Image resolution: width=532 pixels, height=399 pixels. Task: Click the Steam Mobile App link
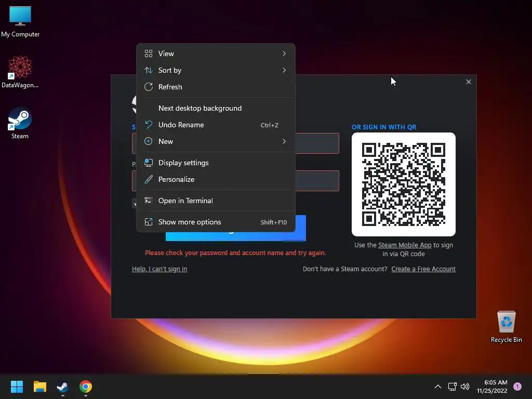pyautogui.click(x=404, y=245)
